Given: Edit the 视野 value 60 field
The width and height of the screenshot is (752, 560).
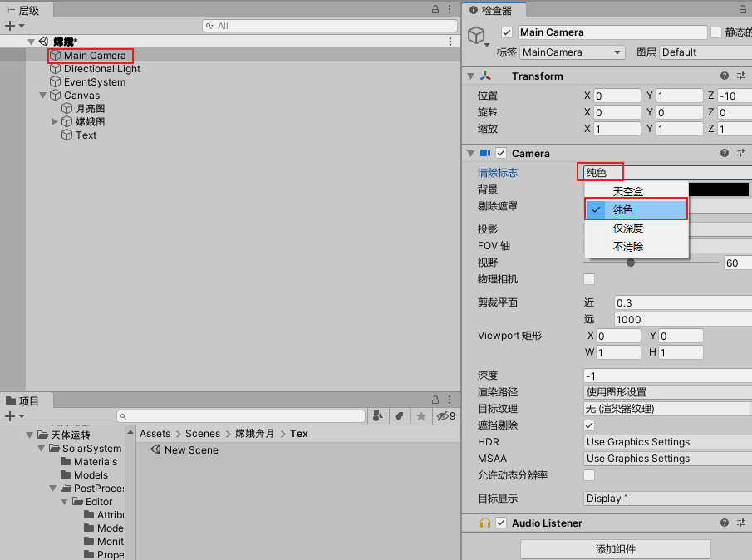Looking at the screenshot, I should [x=738, y=263].
